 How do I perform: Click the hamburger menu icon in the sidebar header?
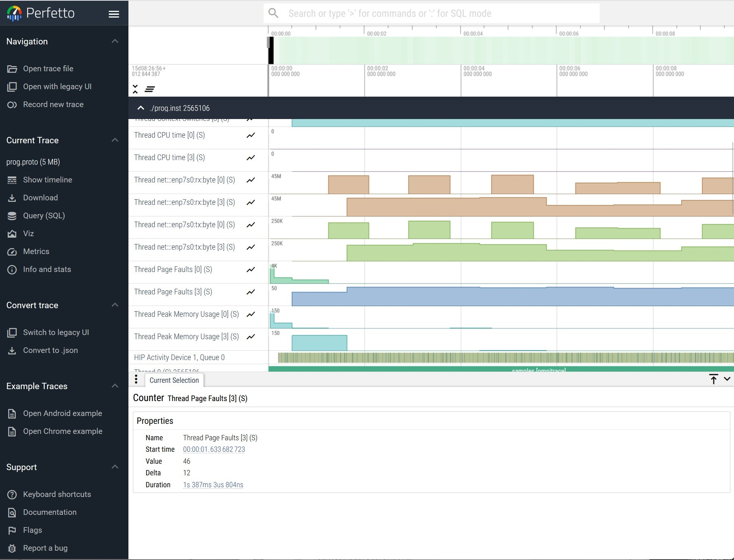(113, 14)
